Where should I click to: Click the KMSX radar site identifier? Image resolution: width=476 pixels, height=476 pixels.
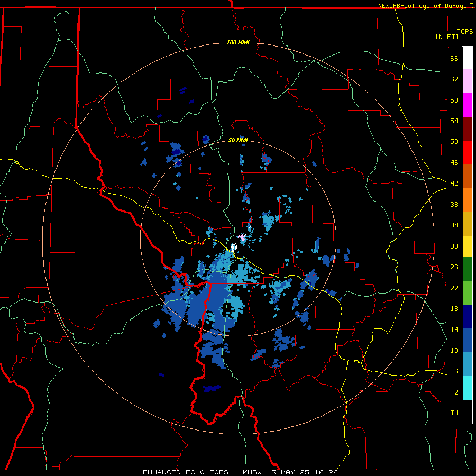tap(253, 472)
